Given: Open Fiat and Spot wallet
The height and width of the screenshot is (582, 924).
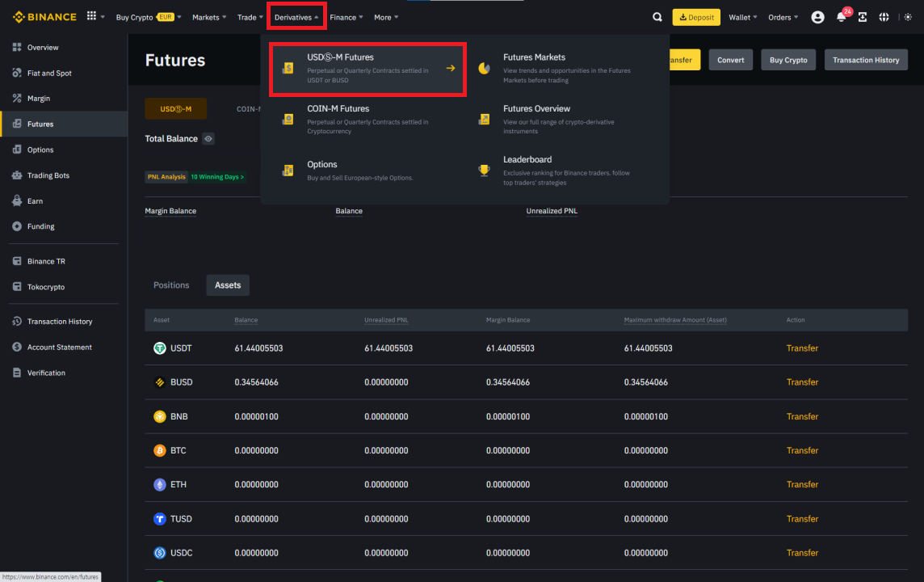Looking at the screenshot, I should click(64, 73).
